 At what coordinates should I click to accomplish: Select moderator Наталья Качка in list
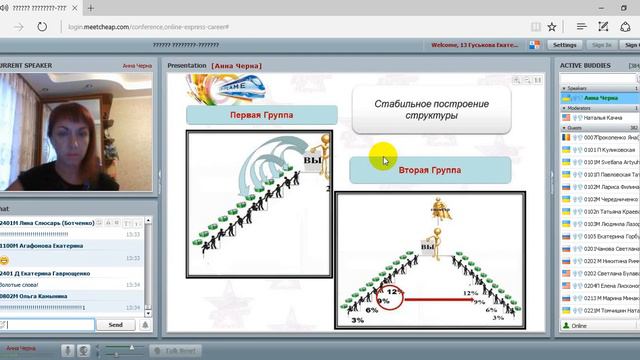tap(600, 118)
